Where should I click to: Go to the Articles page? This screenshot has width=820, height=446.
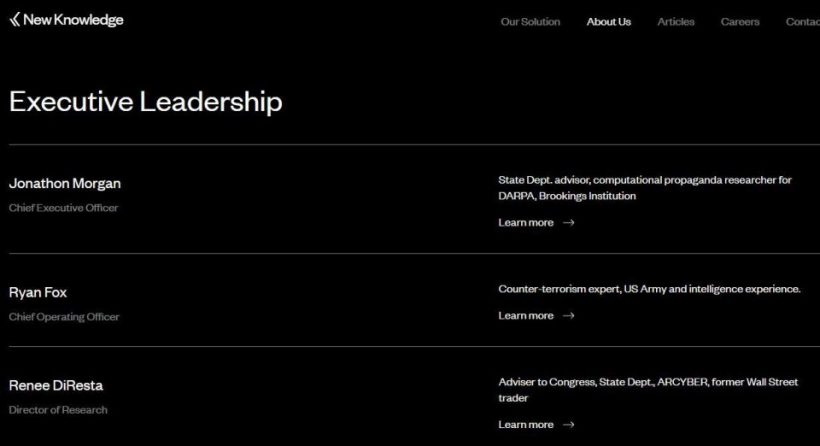(x=676, y=22)
